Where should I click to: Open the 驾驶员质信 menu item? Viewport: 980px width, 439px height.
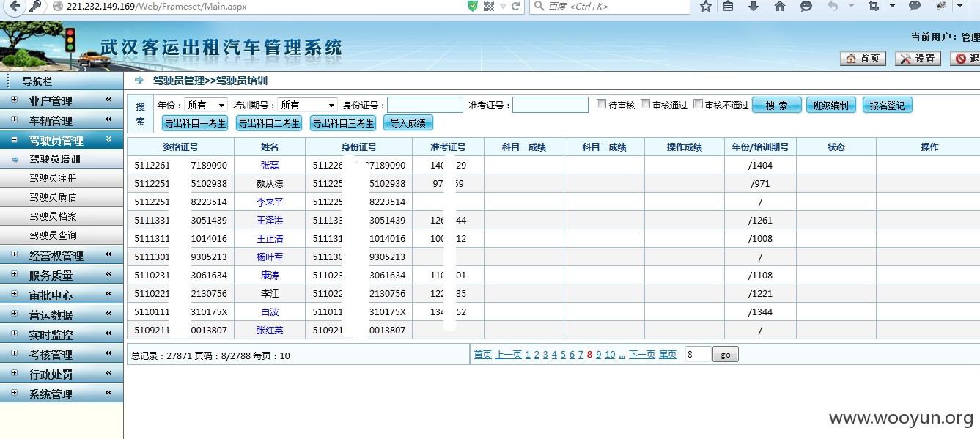click(53, 197)
